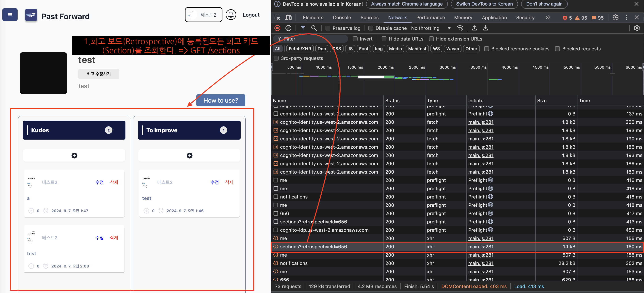The image size is (644, 293).
Task: Clear the network log
Action: [x=288, y=28]
